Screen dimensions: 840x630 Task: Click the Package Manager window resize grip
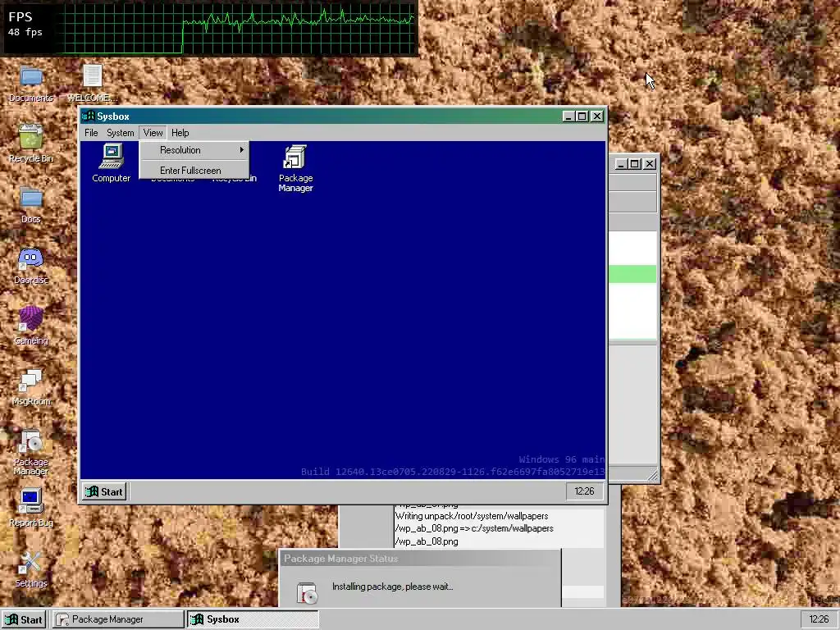652,475
